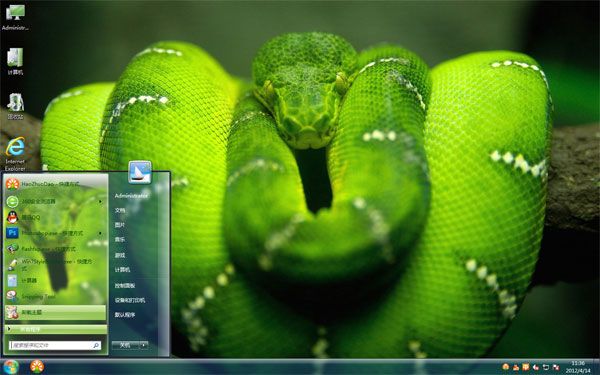This screenshot has height=375, width=600.
Task: Open 游戏 games in Start menu
Action: 120,255
